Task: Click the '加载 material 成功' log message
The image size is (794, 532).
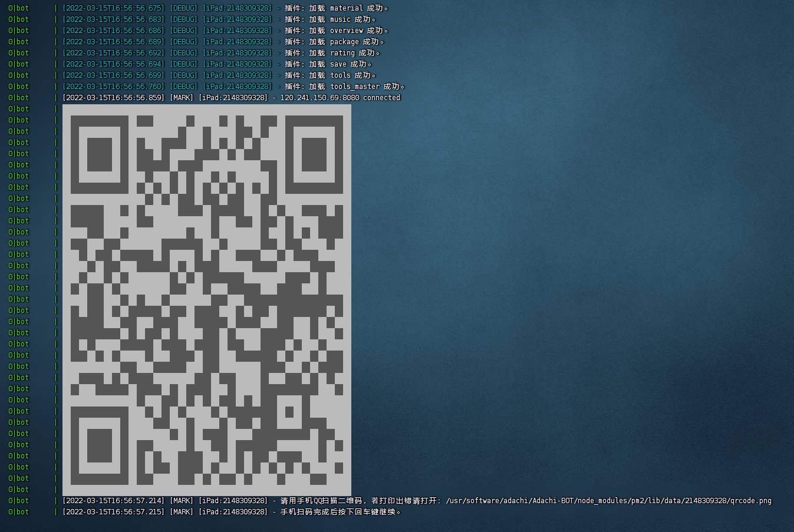Action: point(348,8)
